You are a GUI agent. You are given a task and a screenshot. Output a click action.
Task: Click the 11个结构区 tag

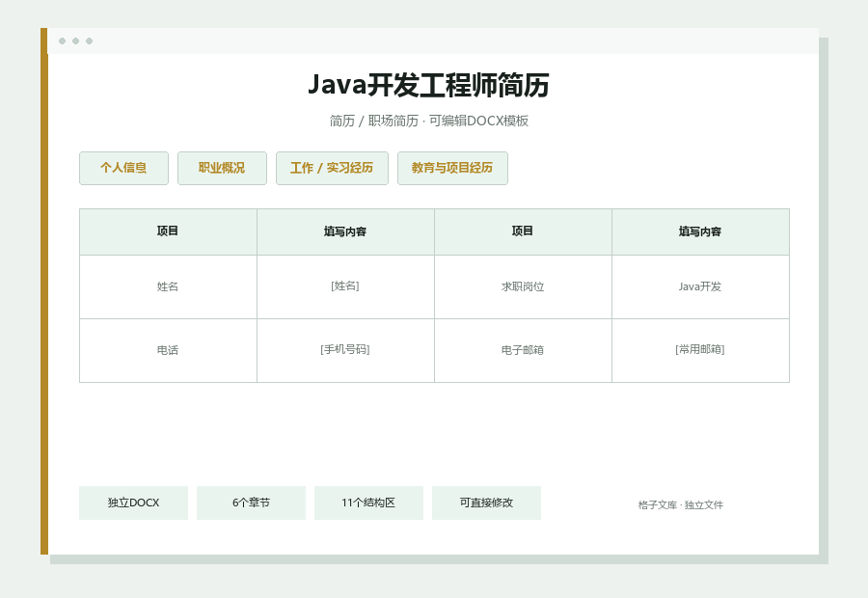pos(368,503)
